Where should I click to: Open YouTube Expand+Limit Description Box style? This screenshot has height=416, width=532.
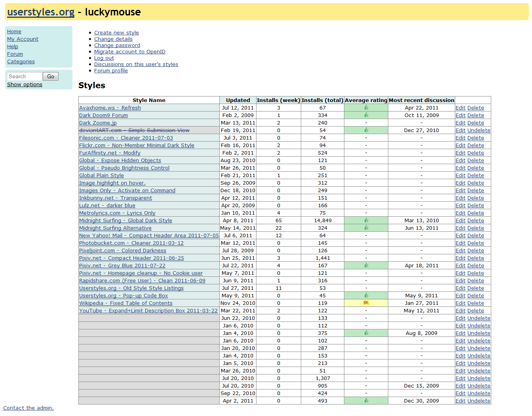(x=148, y=310)
